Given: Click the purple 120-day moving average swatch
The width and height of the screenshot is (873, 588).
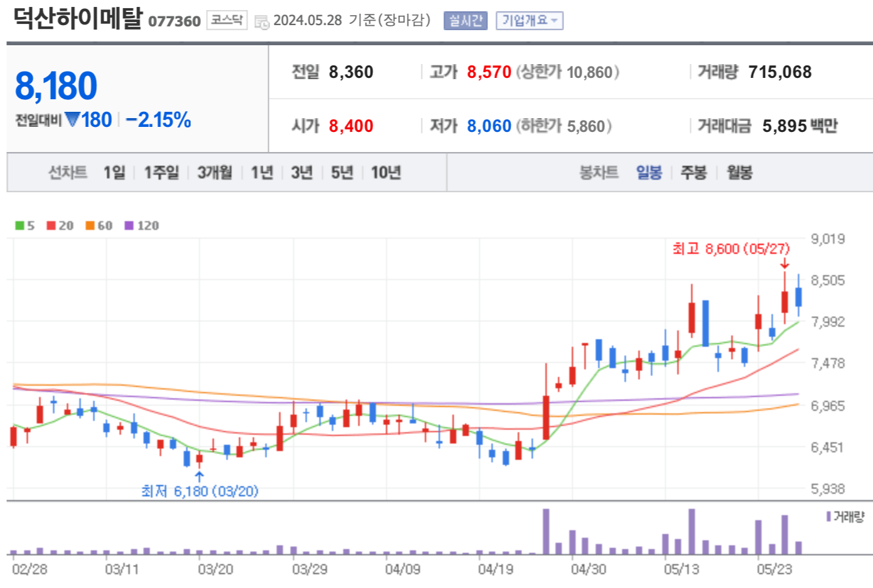Looking at the screenshot, I should pos(129,226).
